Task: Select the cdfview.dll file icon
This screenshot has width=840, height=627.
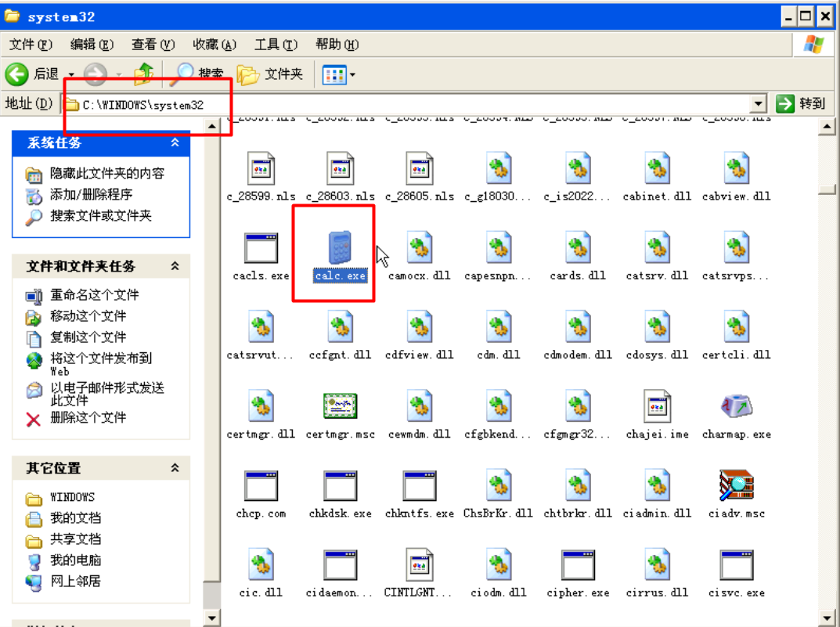Action: tap(420, 326)
